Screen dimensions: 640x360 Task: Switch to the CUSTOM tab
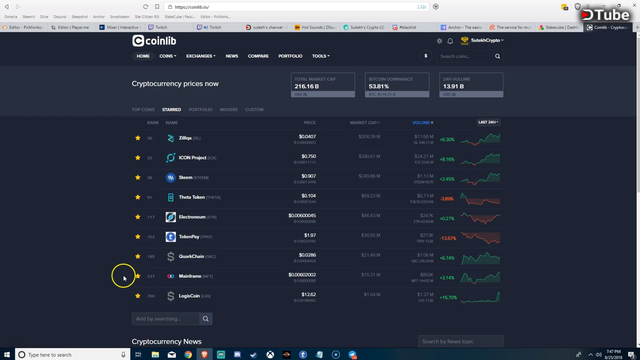pos(254,110)
